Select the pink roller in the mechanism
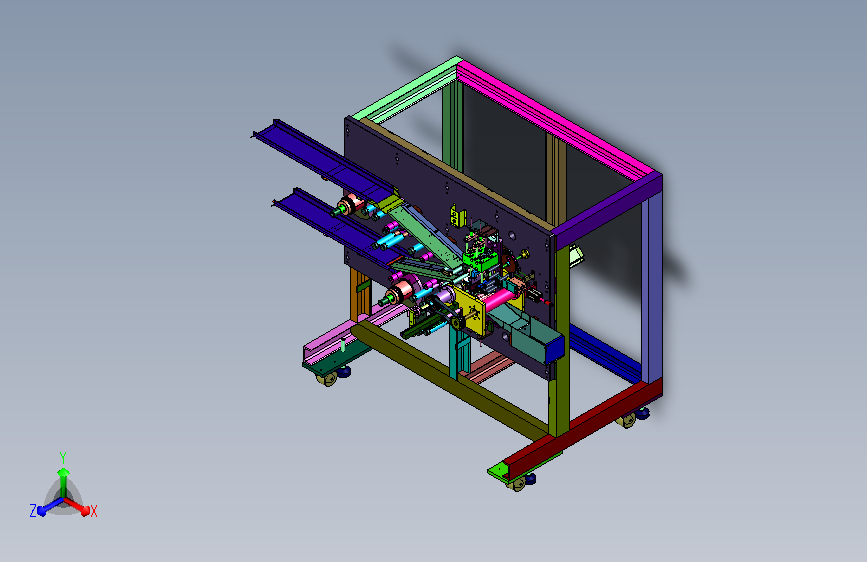 pos(499,299)
